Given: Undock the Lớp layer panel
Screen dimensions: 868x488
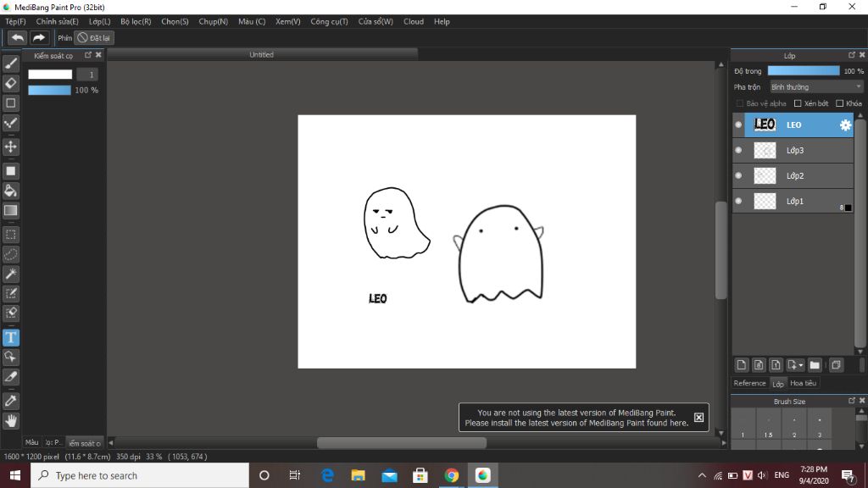Looking at the screenshot, I should tap(851, 55).
